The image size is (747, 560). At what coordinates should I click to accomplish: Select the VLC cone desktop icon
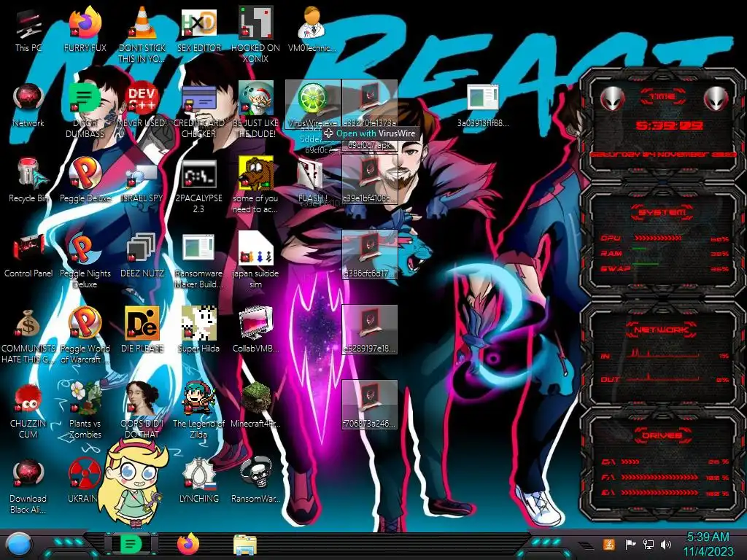(142, 34)
